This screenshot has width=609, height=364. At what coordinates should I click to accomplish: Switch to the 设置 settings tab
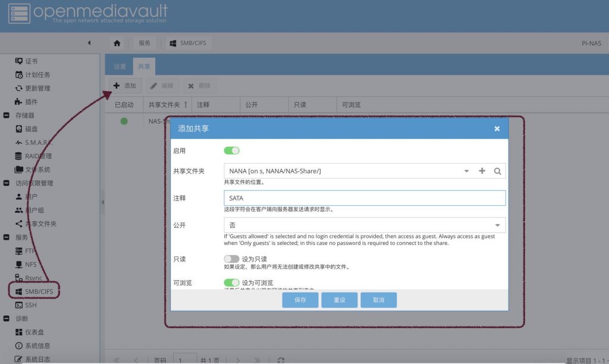tap(120, 67)
